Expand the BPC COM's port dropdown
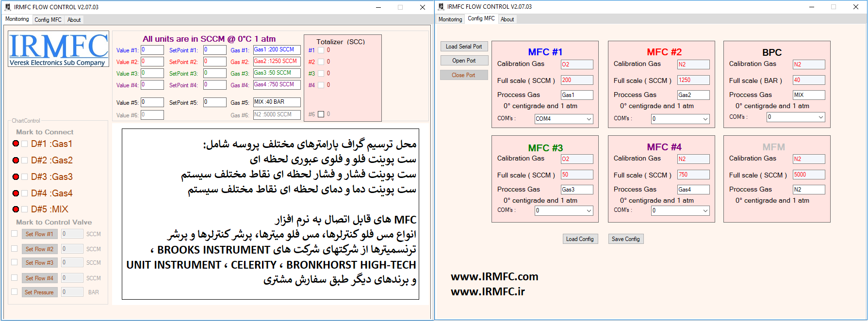Image resolution: width=868 pixels, height=321 pixels. (796, 117)
